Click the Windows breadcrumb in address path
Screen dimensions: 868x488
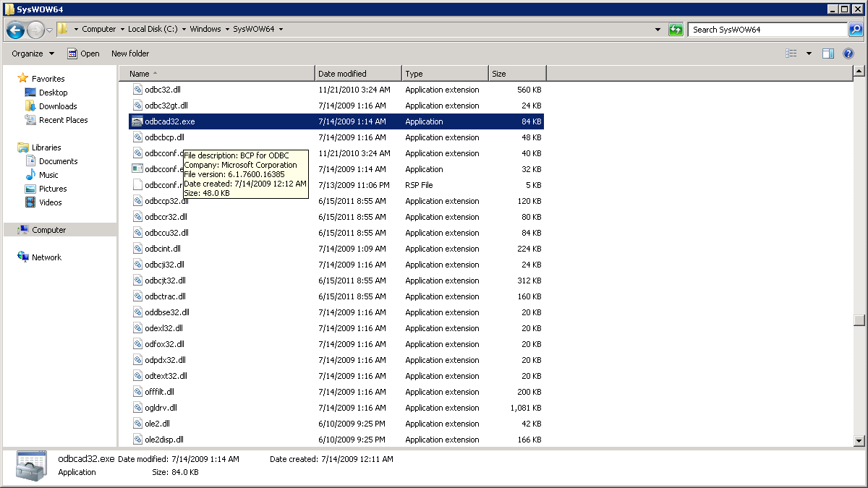point(205,30)
